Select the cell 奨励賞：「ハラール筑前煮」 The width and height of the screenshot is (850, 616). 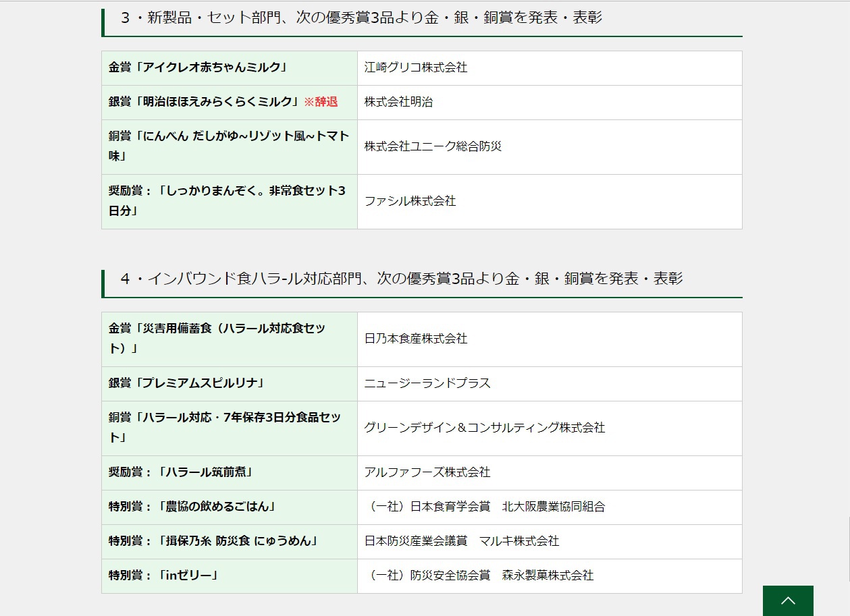tap(230, 473)
